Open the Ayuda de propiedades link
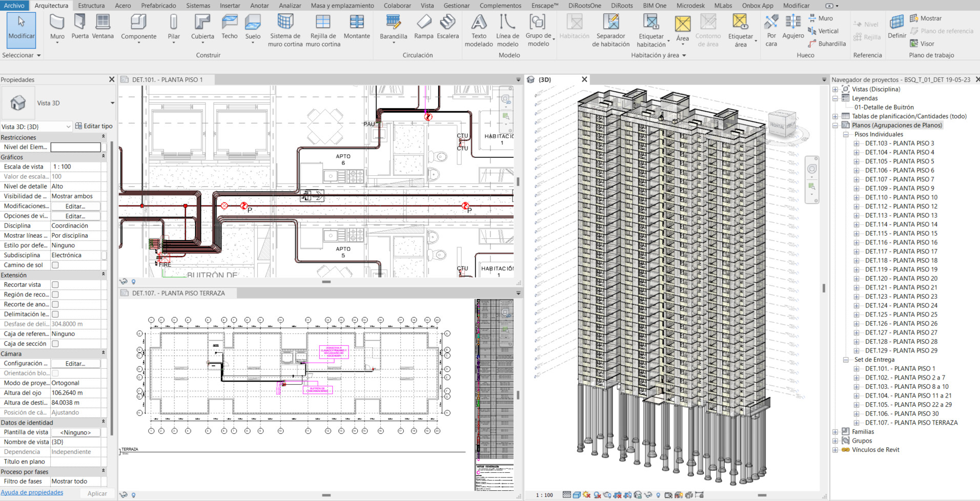Viewport: 980px width, 501px height. [32, 492]
